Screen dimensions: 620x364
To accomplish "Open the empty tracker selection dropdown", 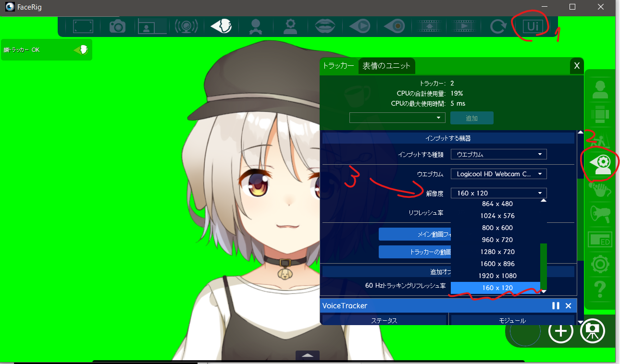I will point(397,118).
